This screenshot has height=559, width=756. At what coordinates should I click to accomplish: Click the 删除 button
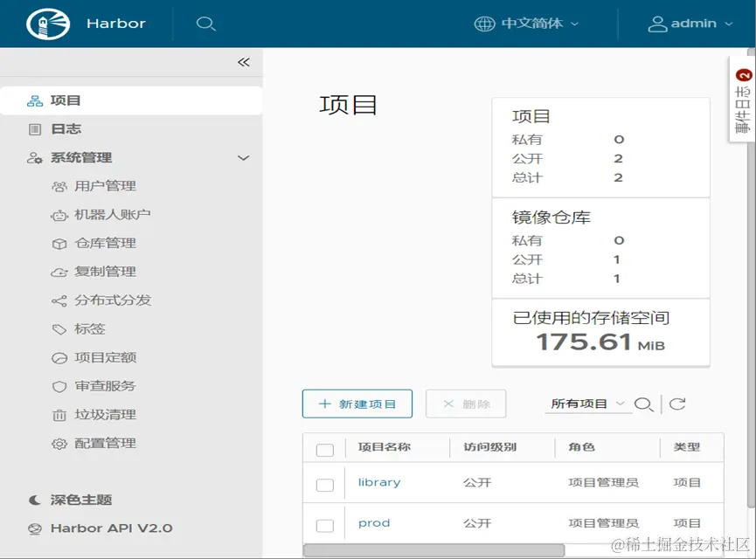click(466, 404)
